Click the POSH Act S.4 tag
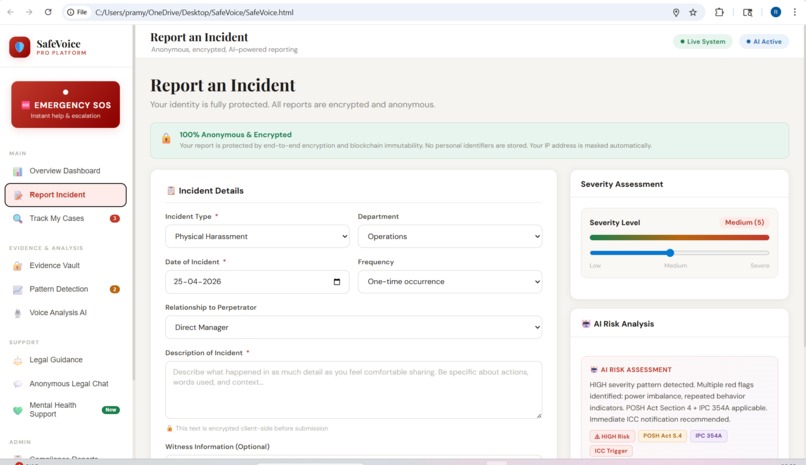 coord(662,436)
